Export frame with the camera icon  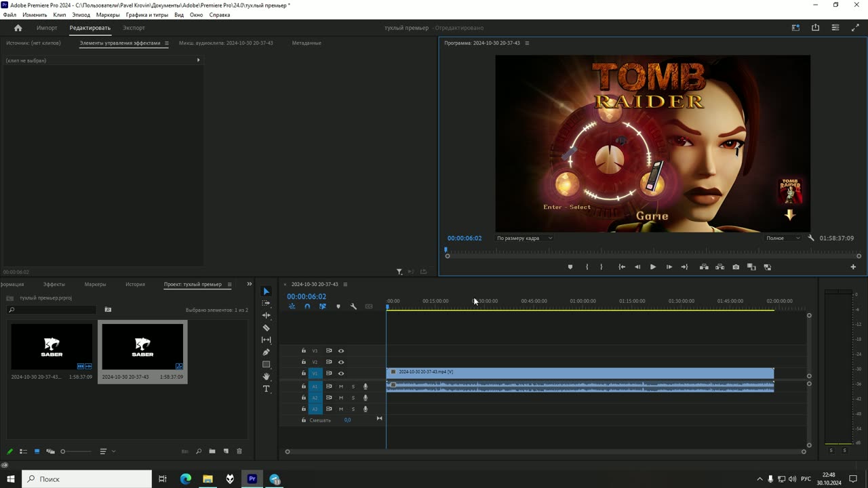coord(736,267)
